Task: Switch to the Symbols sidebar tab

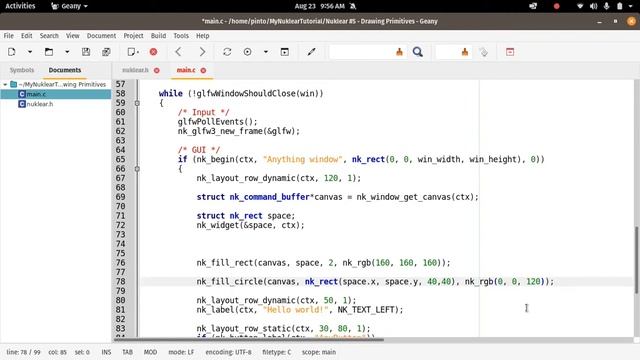Action: [22, 70]
